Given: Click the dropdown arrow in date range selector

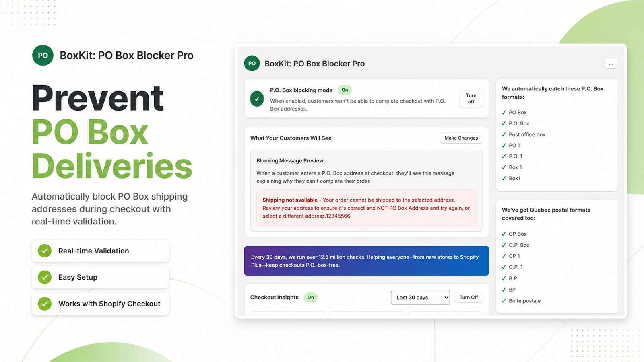Looking at the screenshot, I should (x=446, y=298).
